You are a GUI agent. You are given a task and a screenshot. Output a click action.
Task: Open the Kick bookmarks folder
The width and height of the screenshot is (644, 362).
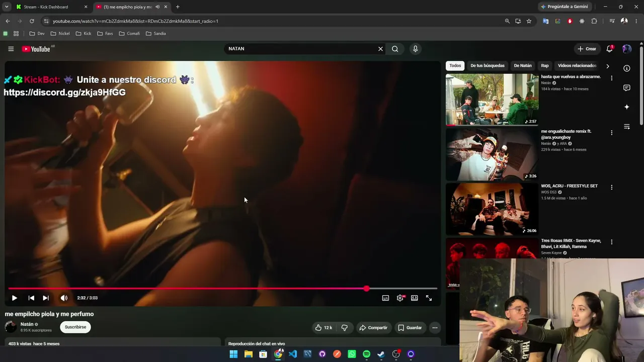[84, 34]
